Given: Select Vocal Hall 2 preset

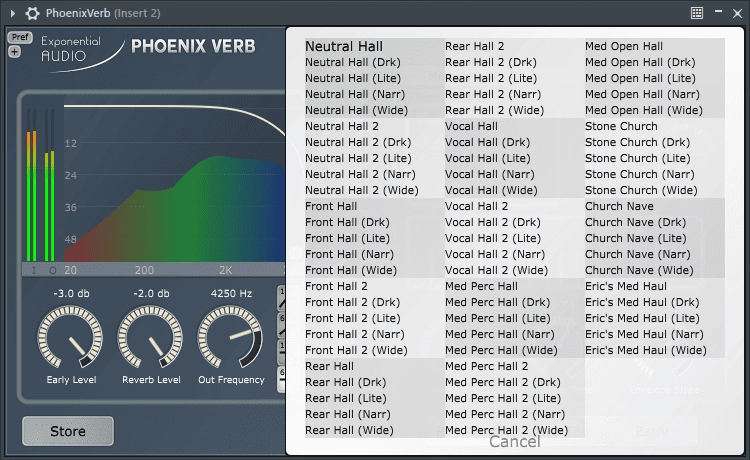Looking at the screenshot, I should pos(477,206).
